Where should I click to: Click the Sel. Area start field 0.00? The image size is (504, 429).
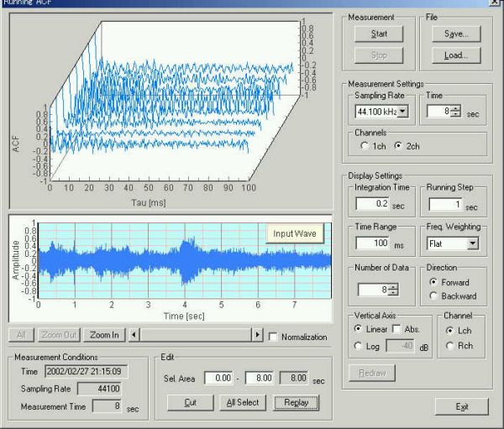[219, 378]
